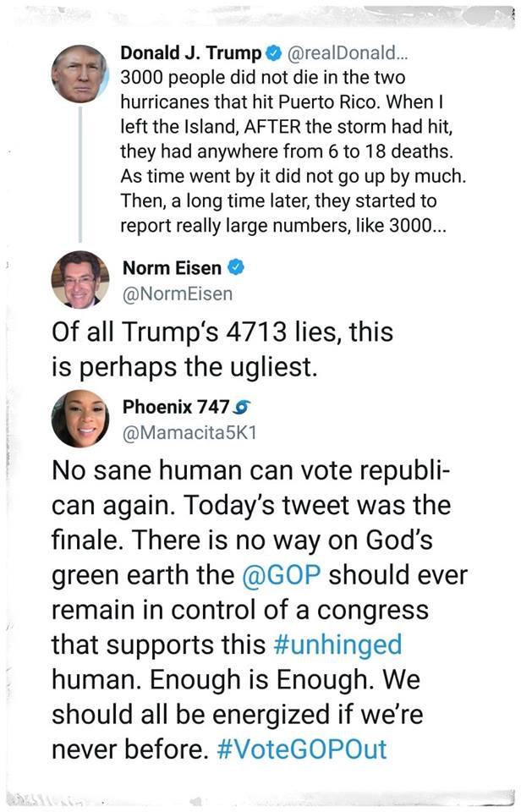This screenshot has width=521, height=812.
Task: Open the Phoenix 747 display name
Action: click(176, 407)
